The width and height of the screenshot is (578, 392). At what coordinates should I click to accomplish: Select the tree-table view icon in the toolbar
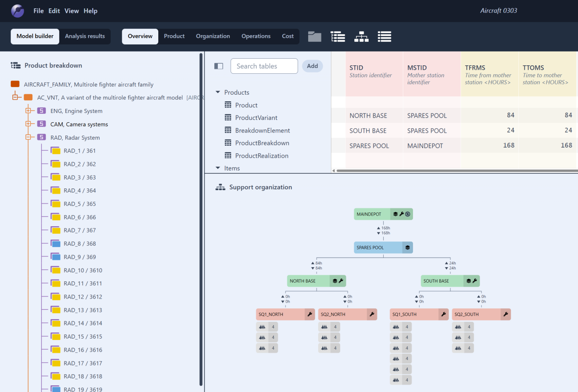338,36
